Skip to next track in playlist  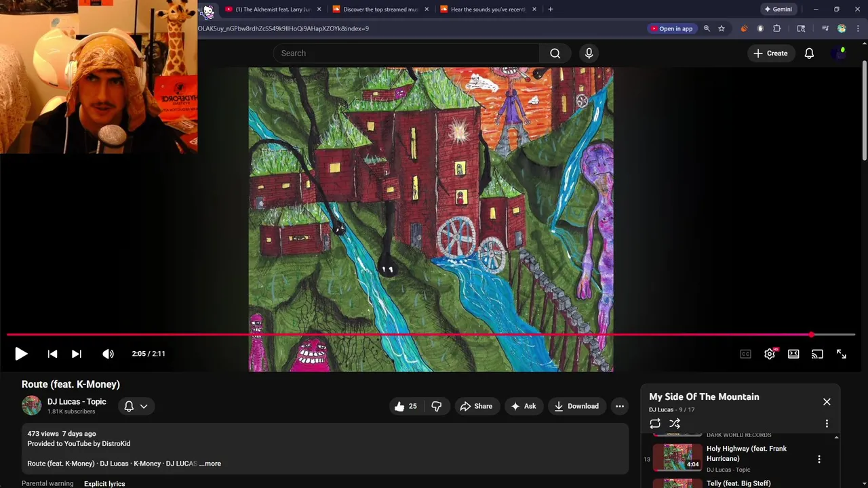click(77, 354)
